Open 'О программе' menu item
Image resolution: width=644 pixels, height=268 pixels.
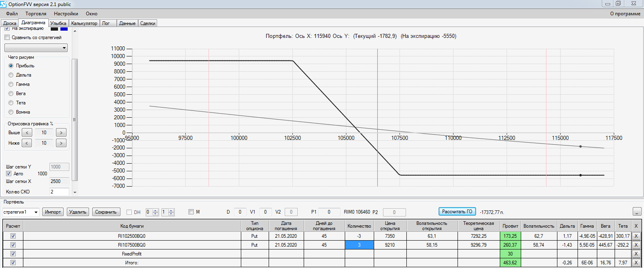point(625,14)
